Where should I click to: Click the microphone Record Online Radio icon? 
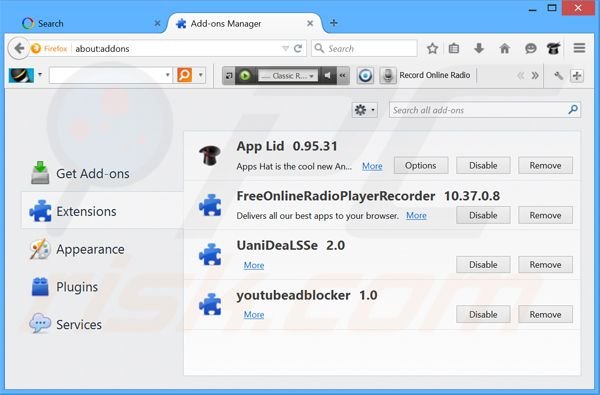[x=388, y=75]
